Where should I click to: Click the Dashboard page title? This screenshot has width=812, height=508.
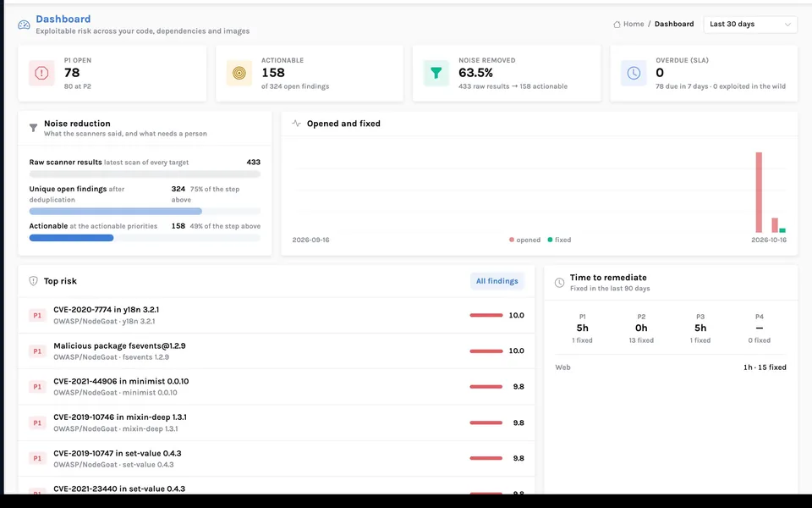pos(63,19)
